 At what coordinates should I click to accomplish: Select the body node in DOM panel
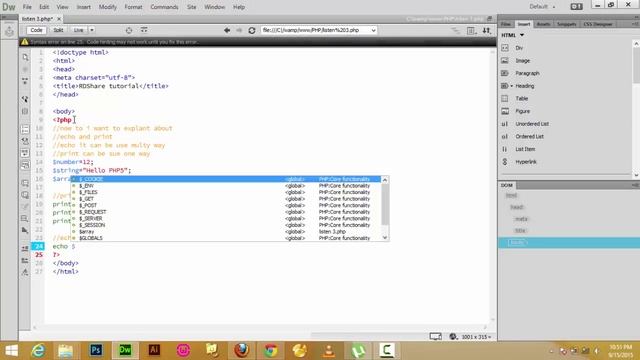click(517, 242)
